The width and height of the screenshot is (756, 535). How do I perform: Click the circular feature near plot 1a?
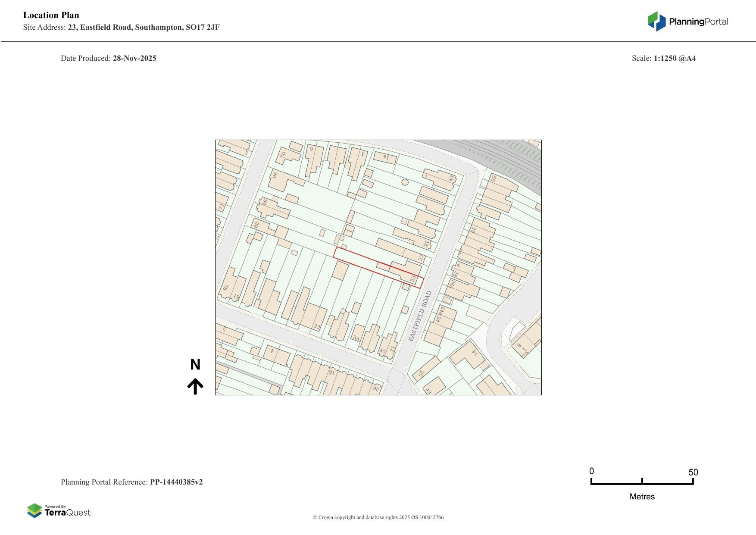click(405, 182)
